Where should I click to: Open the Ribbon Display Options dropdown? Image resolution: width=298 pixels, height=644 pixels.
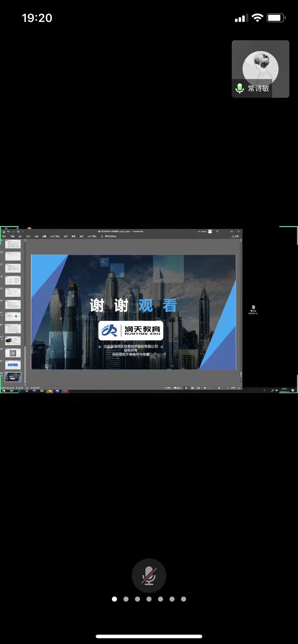(217, 231)
